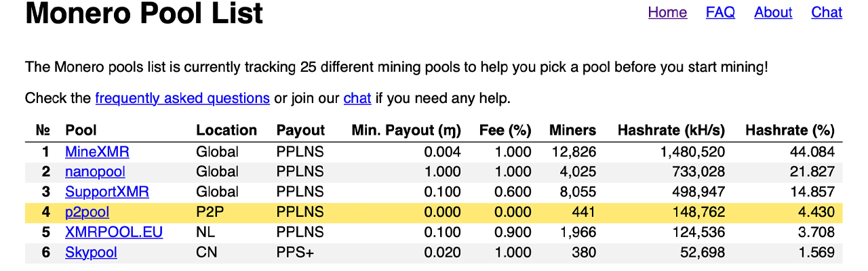Select the highlighted p2pool link

87,213
